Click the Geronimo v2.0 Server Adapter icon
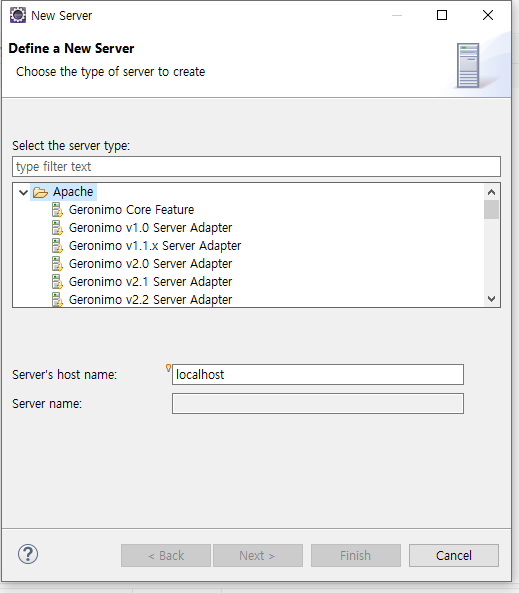519x593 pixels. [x=57, y=264]
